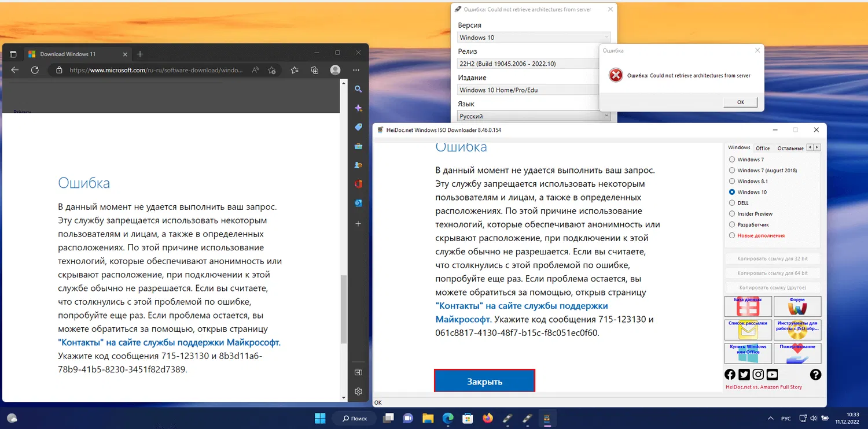This screenshot has width=868, height=429.
Task: Hide the Edge sidebar
Action: [358, 372]
